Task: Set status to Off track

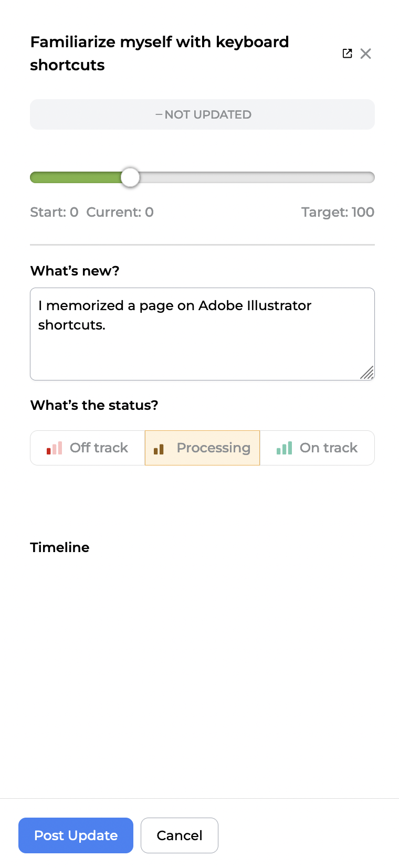Action: [88, 448]
